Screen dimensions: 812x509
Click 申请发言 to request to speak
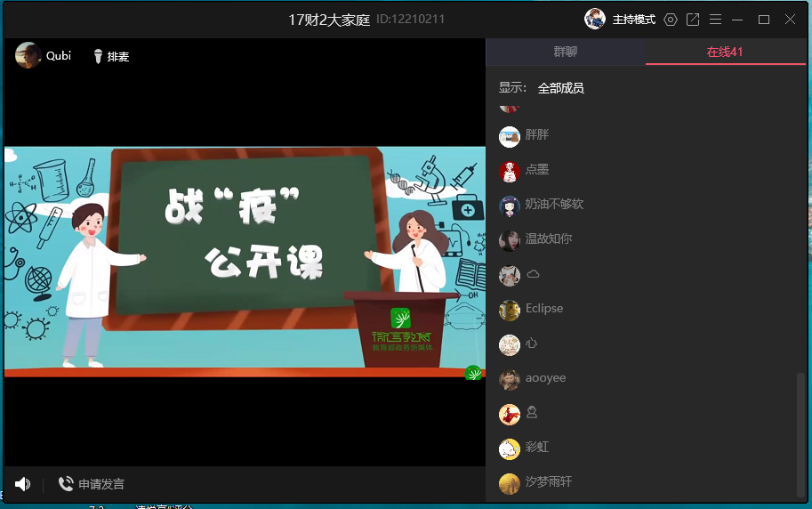92,484
